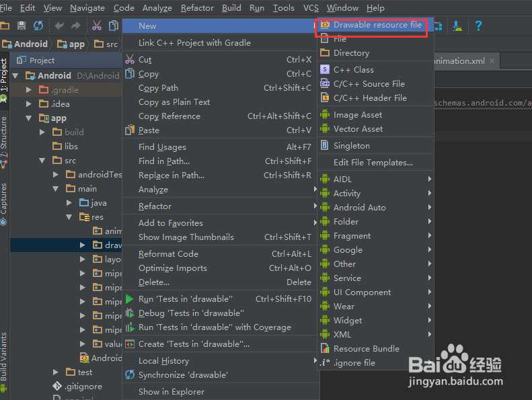Click Reformat Code entry

[x=220, y=254]
